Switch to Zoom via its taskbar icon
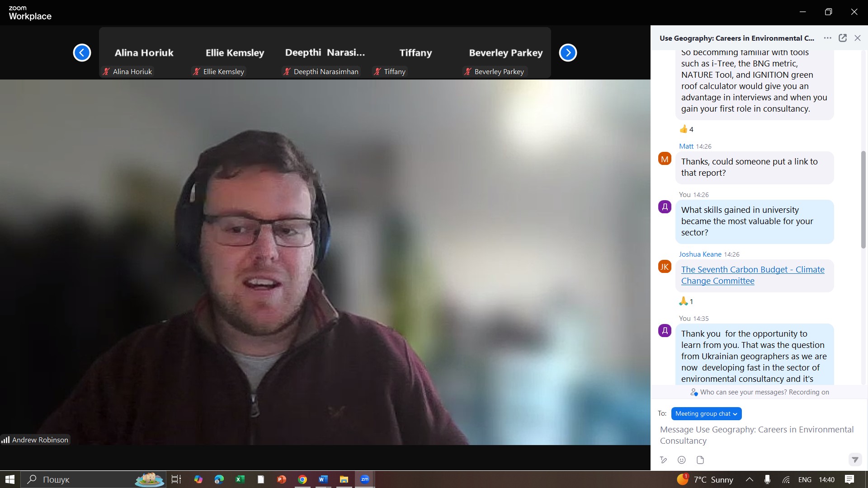The image size is (868, 488). pyautogui.click(x=365, y=479)
